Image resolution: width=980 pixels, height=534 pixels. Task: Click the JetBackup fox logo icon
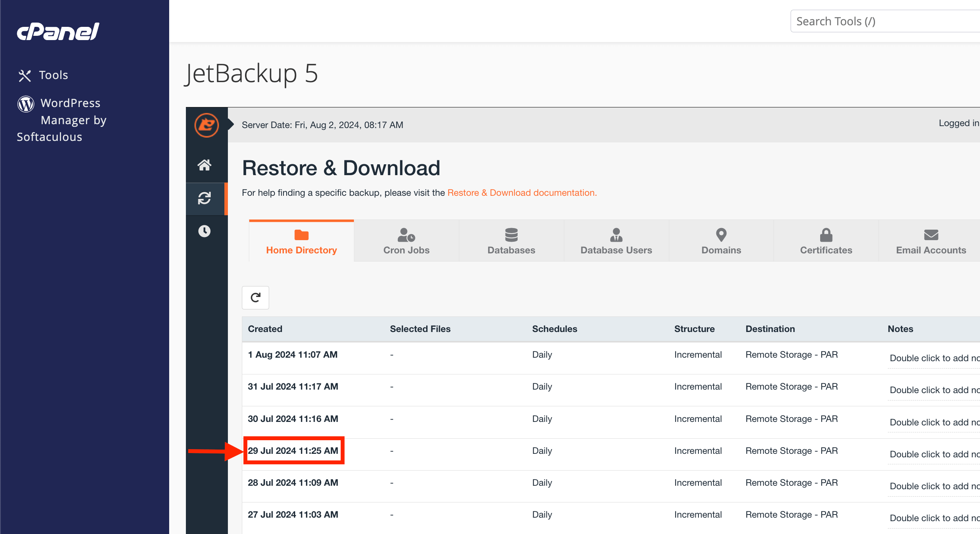206,125
